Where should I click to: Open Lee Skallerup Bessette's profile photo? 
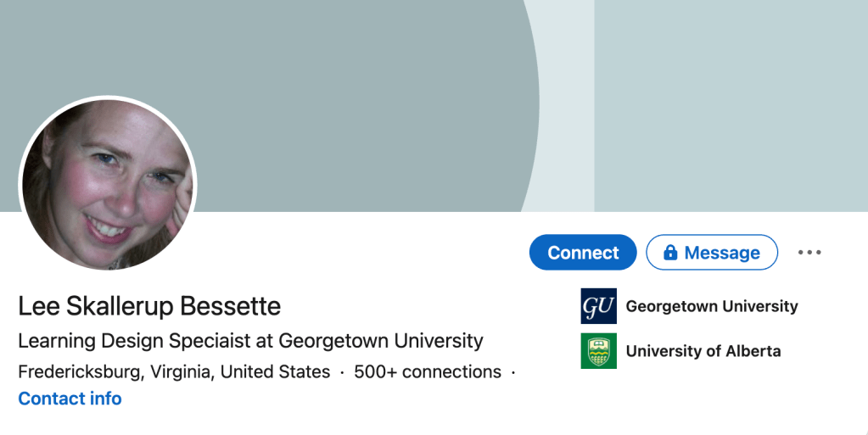(108, 184)
